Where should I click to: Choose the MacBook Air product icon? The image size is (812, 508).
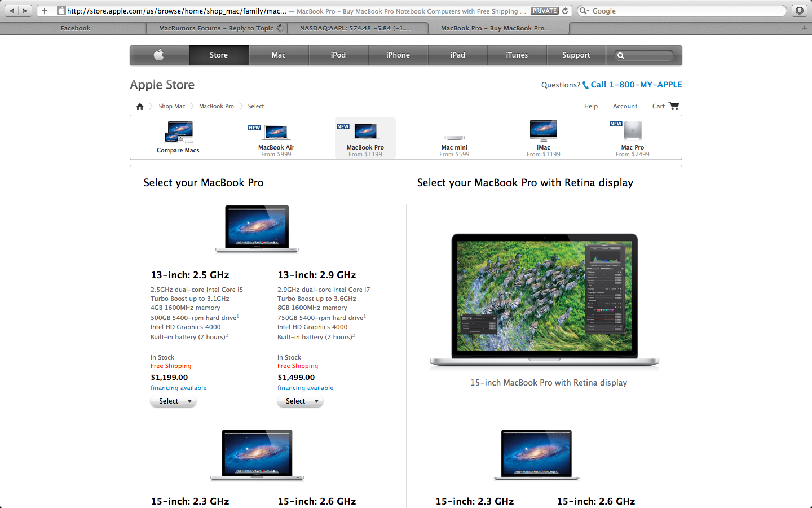point(276,132)
